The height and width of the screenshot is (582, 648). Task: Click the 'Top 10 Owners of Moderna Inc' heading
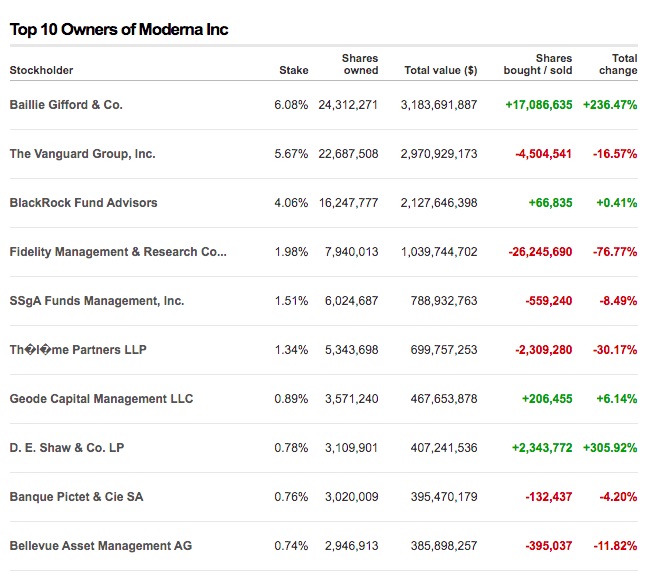coord(119,30)
